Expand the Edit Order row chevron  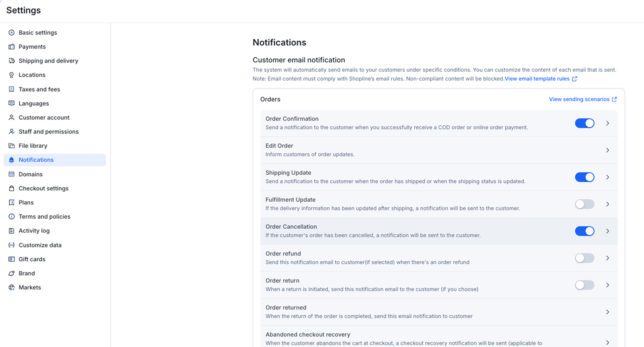click(607, 150)
